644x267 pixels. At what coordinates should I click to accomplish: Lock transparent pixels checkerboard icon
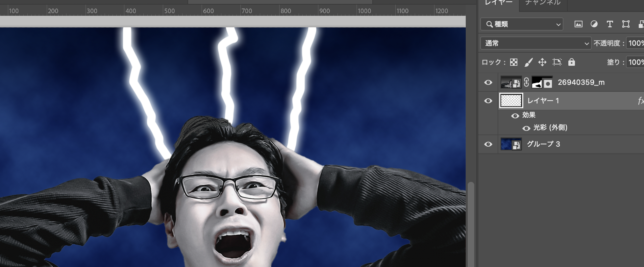514,62
